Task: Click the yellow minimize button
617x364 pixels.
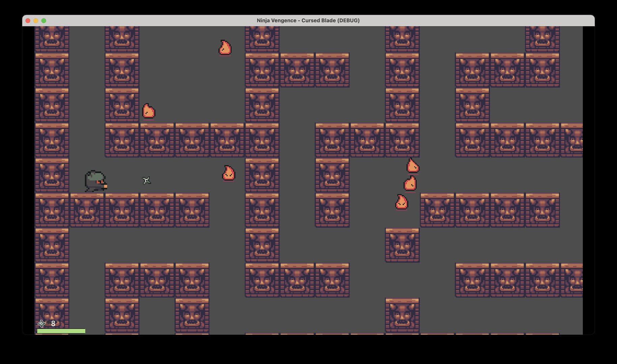Action: click(x=35, y=20)
